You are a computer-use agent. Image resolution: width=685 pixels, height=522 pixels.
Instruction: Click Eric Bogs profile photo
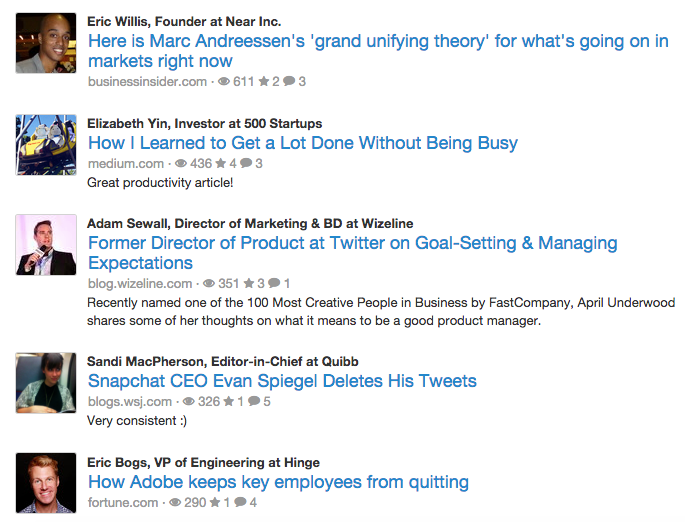pyautogui.click(x=46, y=484)
